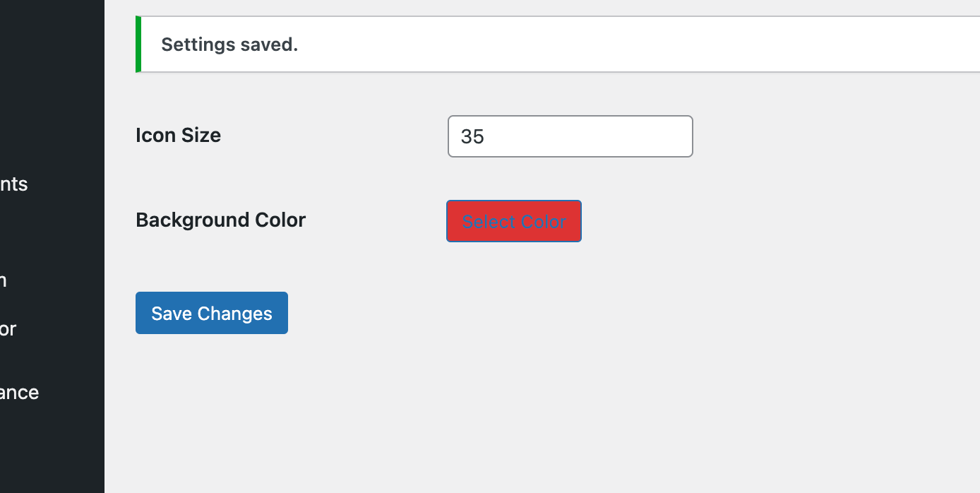
Task: Click the word 'Size' in Icon Size label
Action: pyautogui.click(x=202, y=135)
